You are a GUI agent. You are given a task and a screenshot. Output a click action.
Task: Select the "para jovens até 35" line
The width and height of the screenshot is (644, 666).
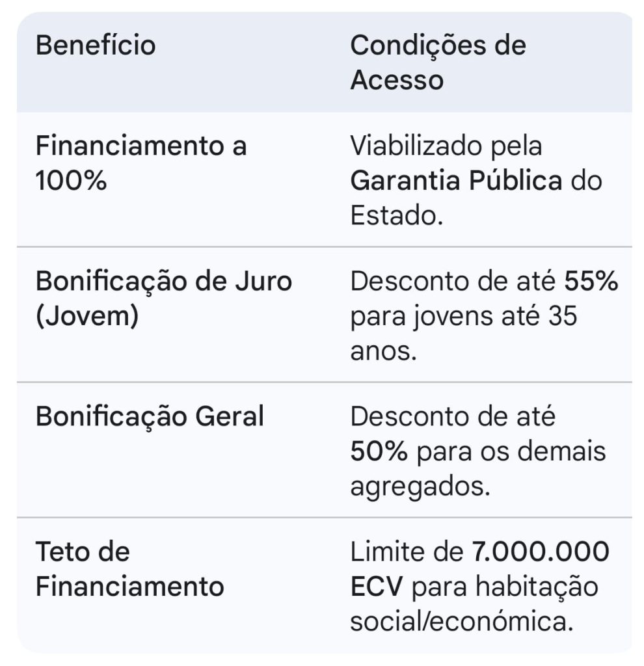point(464,317)
